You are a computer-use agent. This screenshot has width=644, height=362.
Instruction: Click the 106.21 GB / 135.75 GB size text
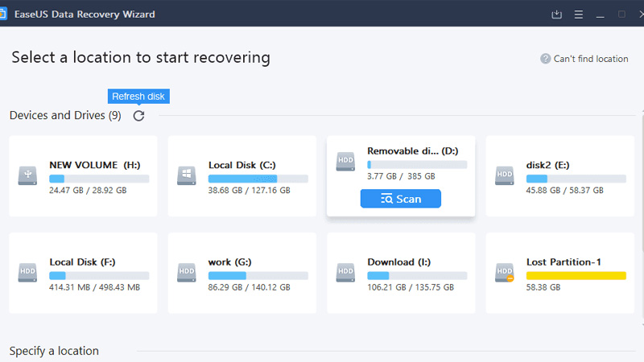[411, 287]
